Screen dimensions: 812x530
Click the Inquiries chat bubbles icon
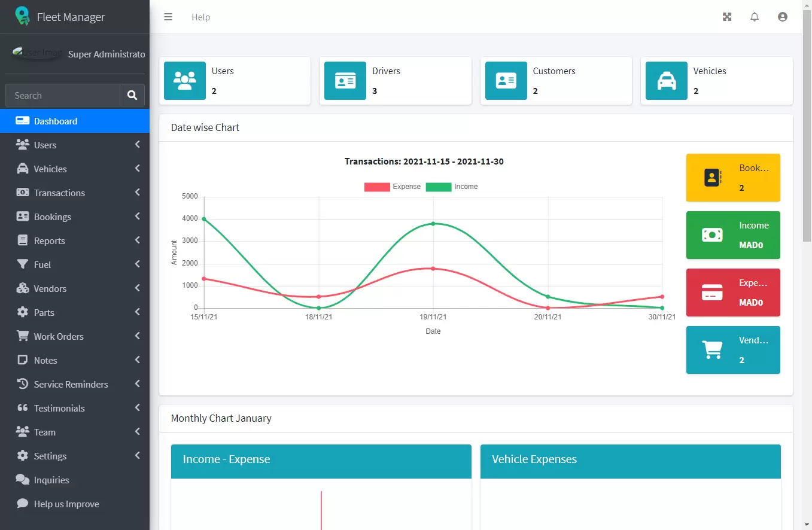pos(23,480)
